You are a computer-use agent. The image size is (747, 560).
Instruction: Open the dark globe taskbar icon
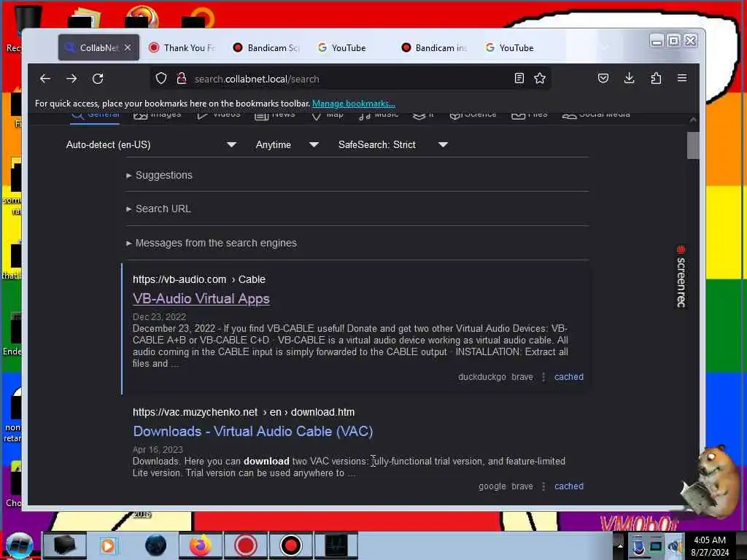155,545
